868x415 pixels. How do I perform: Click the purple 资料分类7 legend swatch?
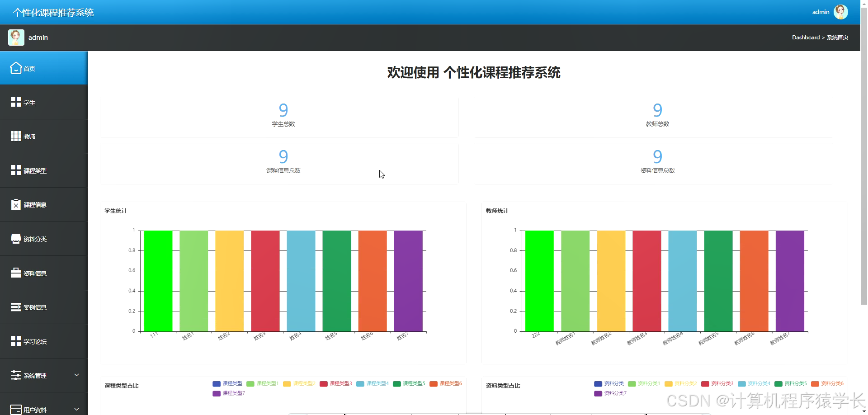tap(598, 393)
